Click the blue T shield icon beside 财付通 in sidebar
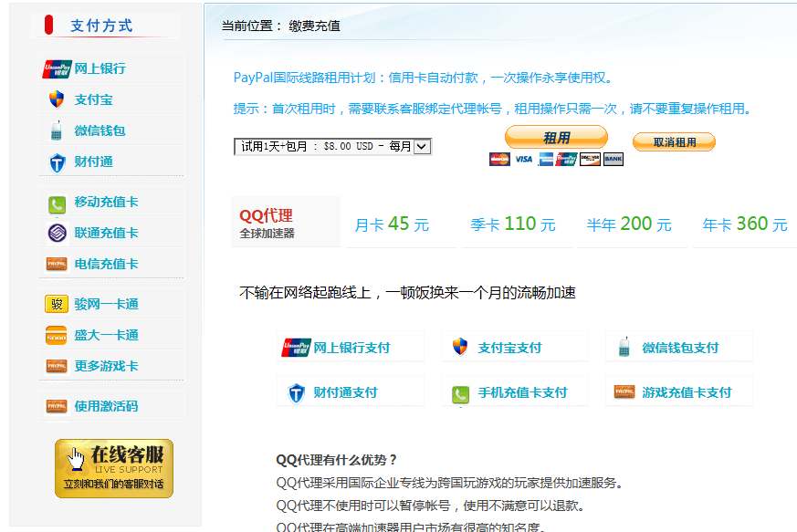The height and width of the screenshot is (532, 797). 57,162
